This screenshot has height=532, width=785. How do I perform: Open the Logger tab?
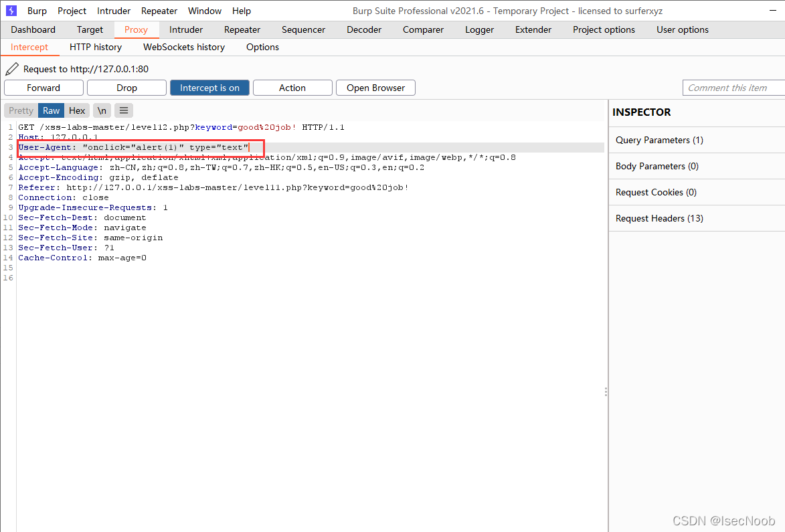point(479,29)
